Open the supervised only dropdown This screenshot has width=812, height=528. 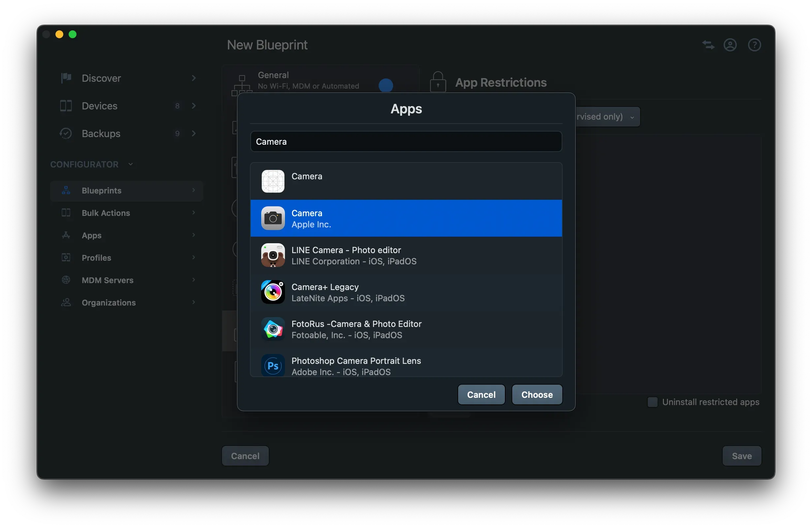[x=633, y=117]
